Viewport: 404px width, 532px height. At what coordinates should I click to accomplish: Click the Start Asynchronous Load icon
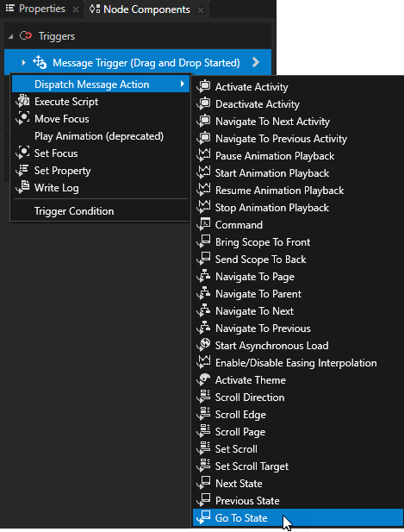pyautogui.click(x=204, y=346)
